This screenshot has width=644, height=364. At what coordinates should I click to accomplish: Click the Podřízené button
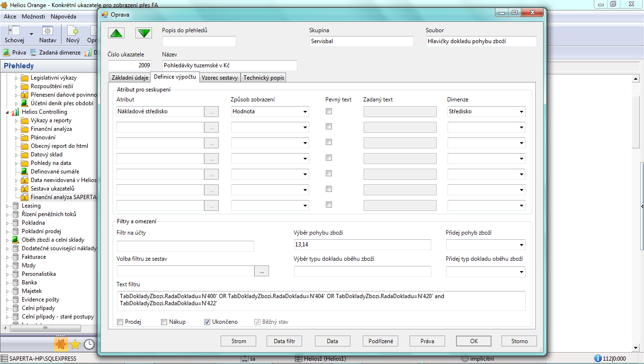(381, 341)
